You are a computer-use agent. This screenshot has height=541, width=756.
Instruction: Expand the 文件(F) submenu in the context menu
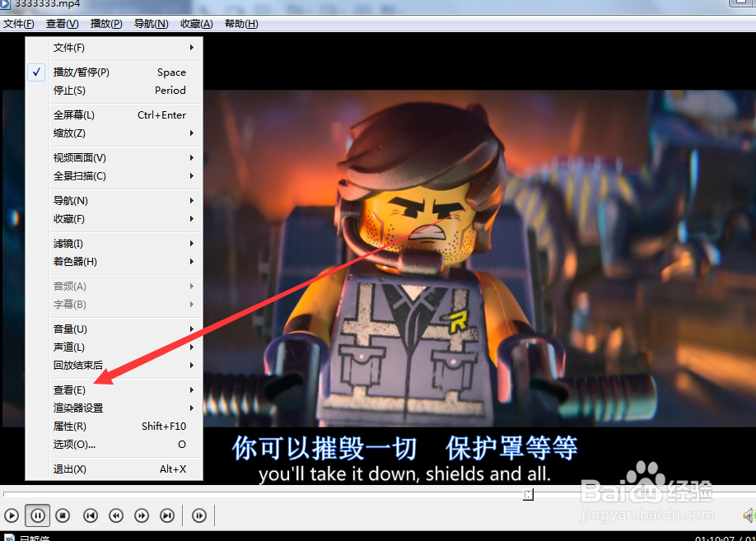pyautogui.click(x=114, y=47)
